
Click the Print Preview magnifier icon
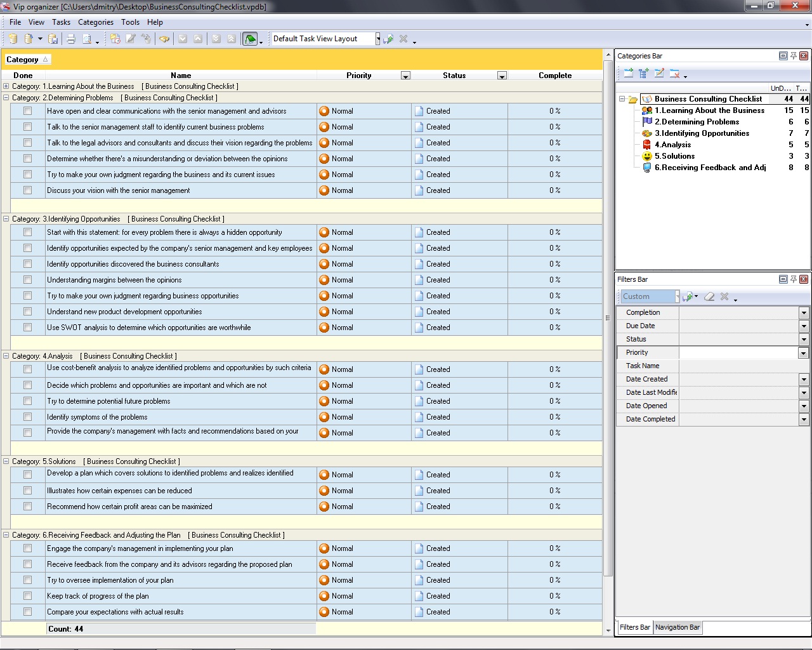click(87, 39)
